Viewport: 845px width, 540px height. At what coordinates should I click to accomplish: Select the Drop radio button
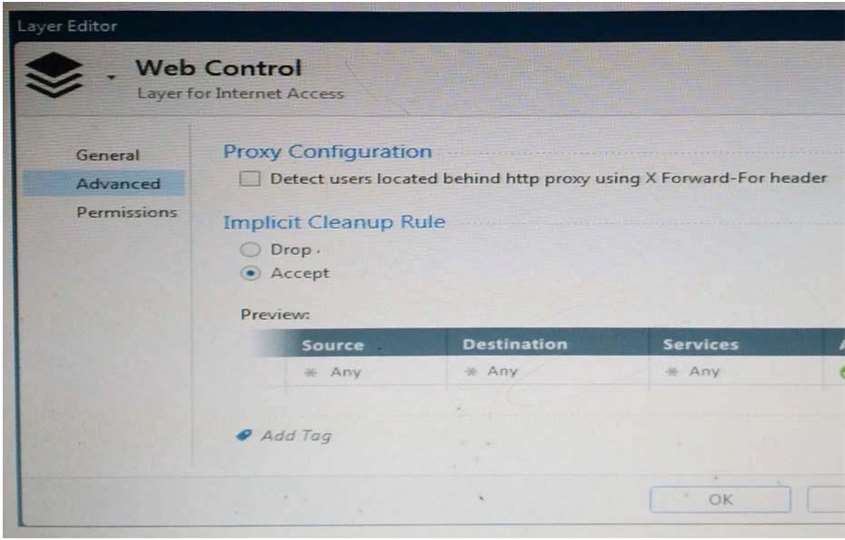pos(250,250)
